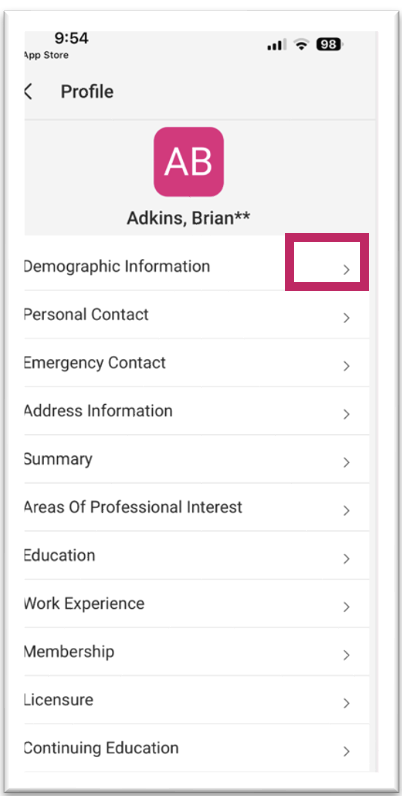This screenshot has width=402, height=796.
Task: Go to Work Experience
Action: 196,604
